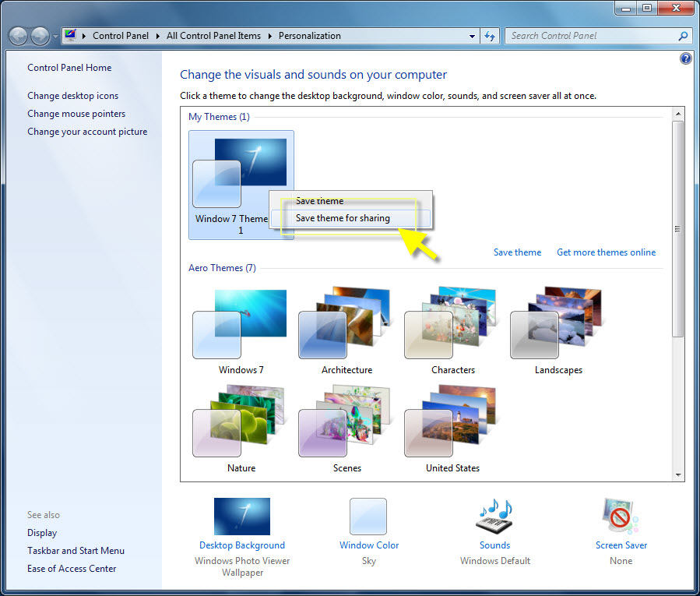Apply the Scenes Aero theme
The width and height of the screenshot is (700, 596).
click(346, 429)
